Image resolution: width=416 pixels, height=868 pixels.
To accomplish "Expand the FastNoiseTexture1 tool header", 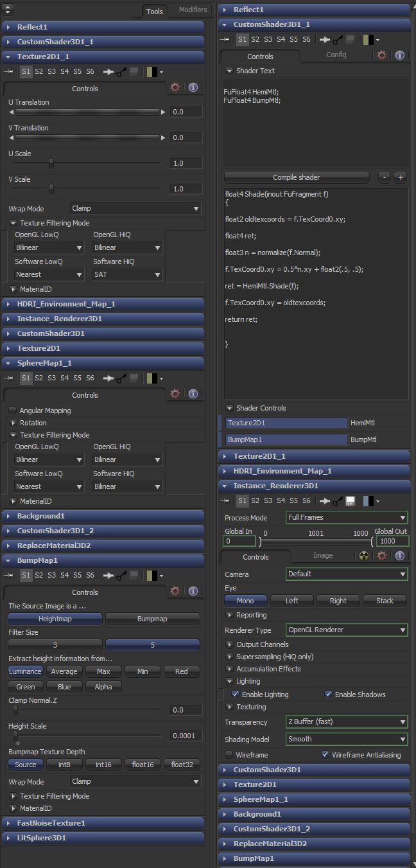I will pyautogui.click(x=103, y=823).
